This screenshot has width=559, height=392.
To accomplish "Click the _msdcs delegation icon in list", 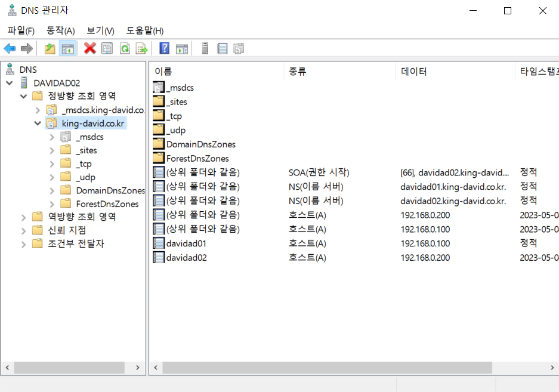I will 159,87.
